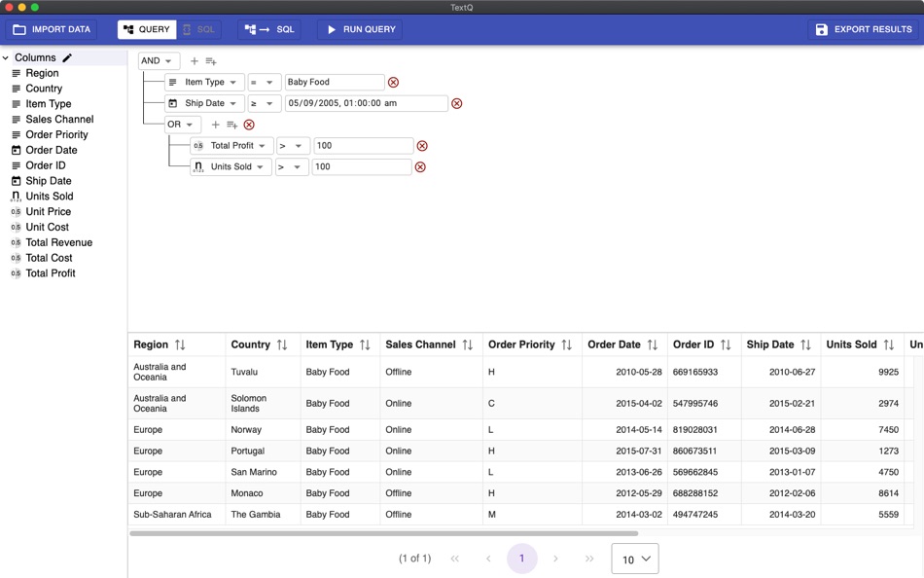This screenshot has height=578, width=924.
Task: Sort the Region column
Action: tap(180, 345)
